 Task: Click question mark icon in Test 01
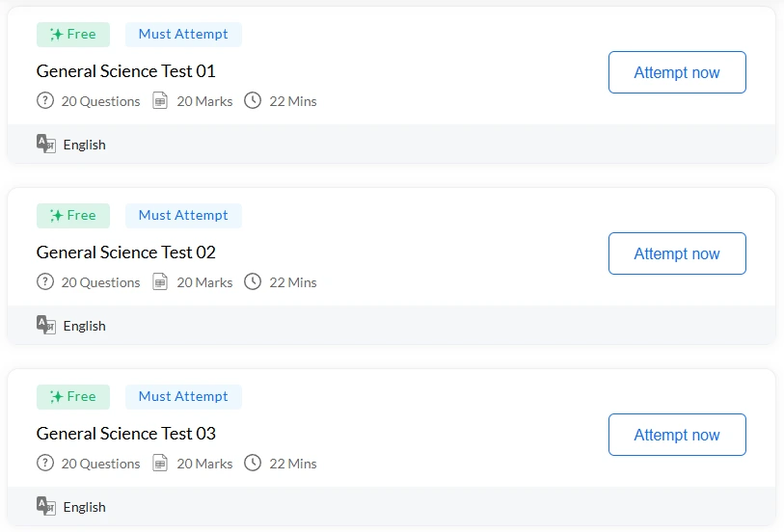coord(45,101)
